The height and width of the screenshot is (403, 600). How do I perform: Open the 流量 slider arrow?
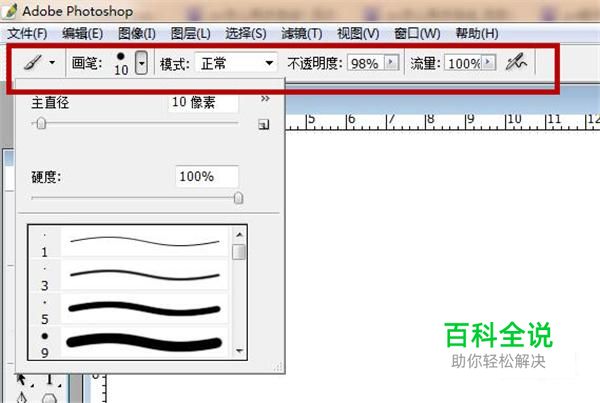click(x=488, y=62)
